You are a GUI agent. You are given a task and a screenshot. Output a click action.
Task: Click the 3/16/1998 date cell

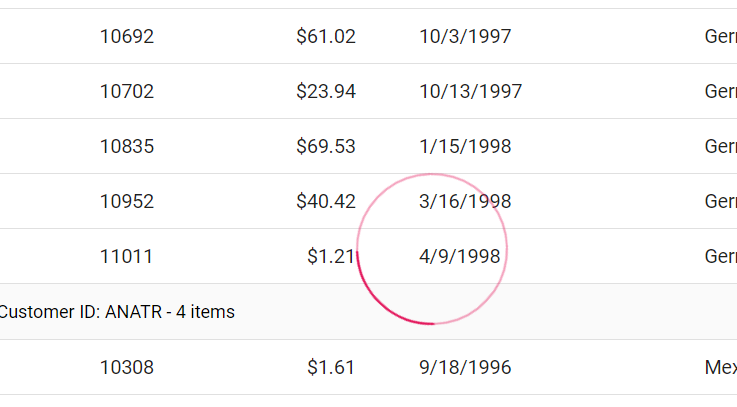click(x=465, y=202)
